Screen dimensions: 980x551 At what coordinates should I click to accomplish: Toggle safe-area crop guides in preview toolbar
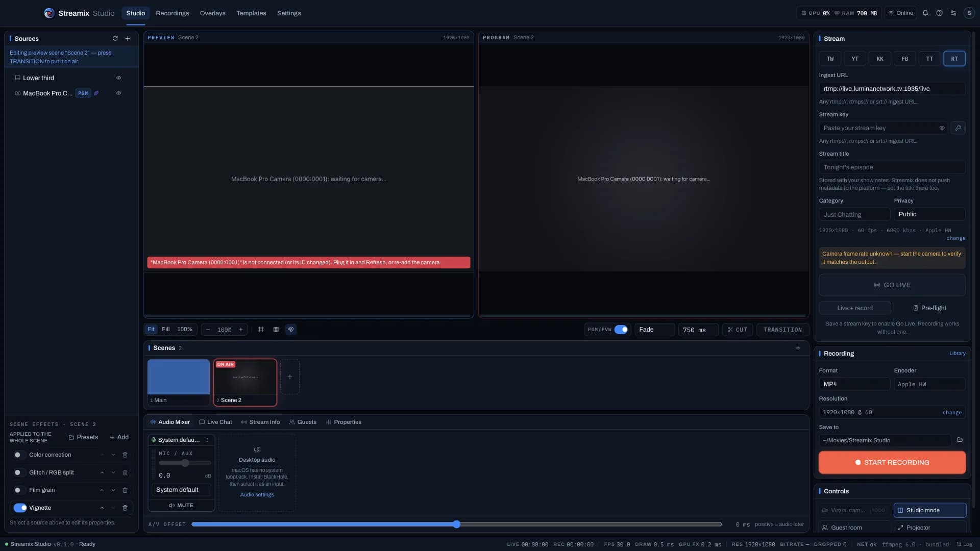261,330
